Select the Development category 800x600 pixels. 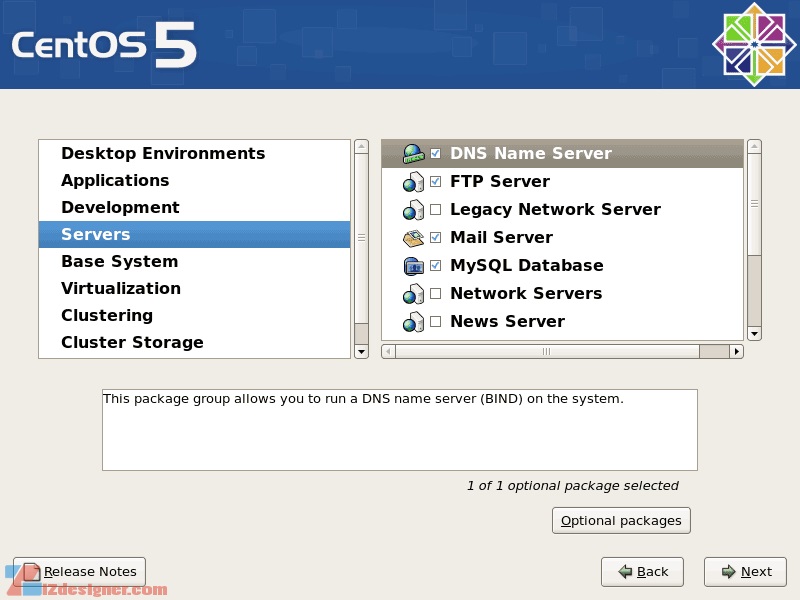(x=194, y=208)
